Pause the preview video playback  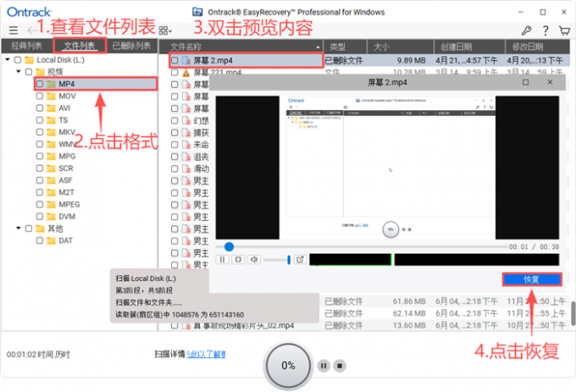tap(222, 259)
